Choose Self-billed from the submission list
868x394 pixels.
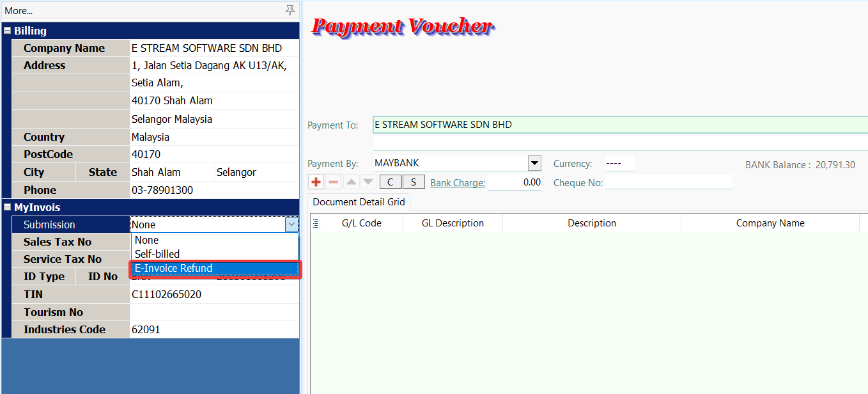point(157,254)
